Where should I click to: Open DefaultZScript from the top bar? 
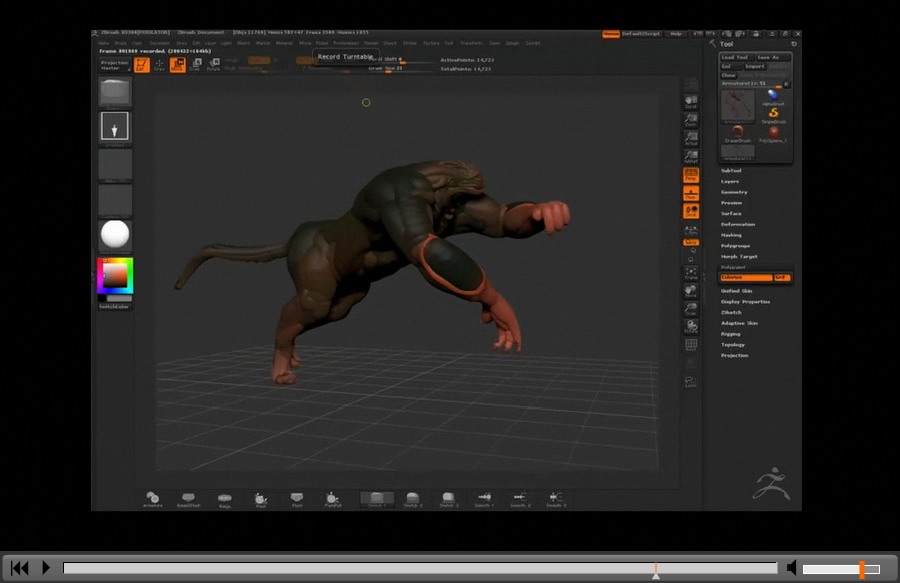pyautogui.click(x=641, y=34)
